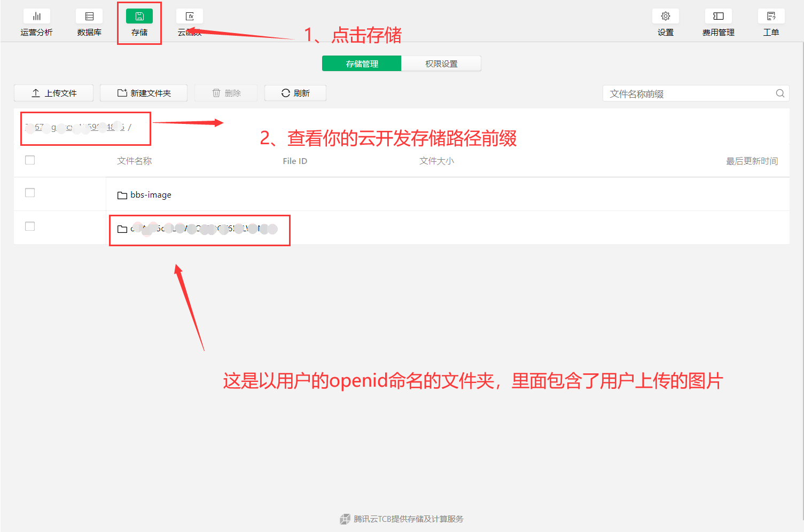Toggle the select-all checkbox in header
The height and width of the screenshot is (532, 804).
pos(30,160)
